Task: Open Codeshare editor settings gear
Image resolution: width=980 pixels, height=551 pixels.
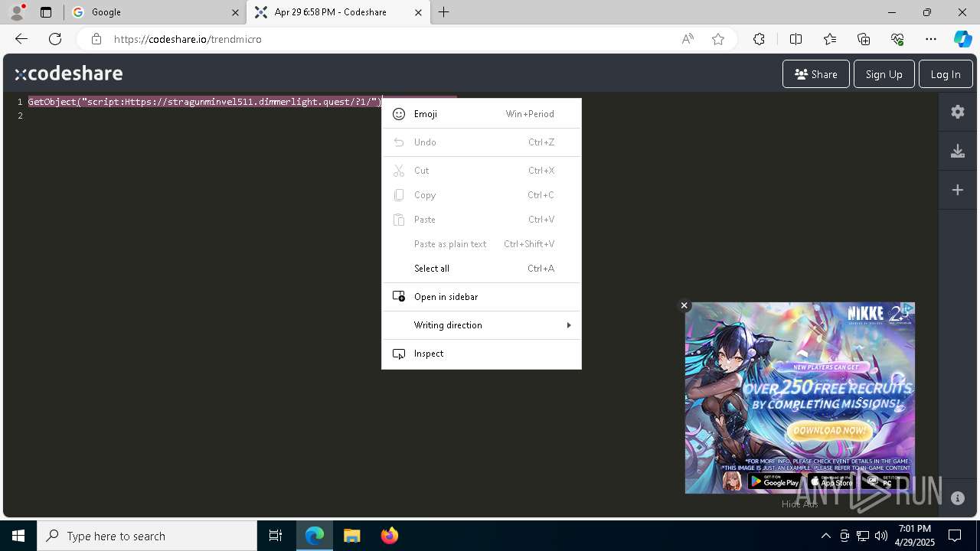Action: click(x=957, y=112)
